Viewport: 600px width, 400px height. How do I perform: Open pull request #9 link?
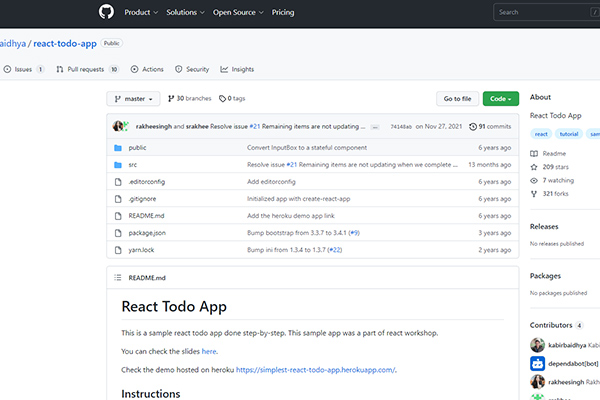pos(354,233)
